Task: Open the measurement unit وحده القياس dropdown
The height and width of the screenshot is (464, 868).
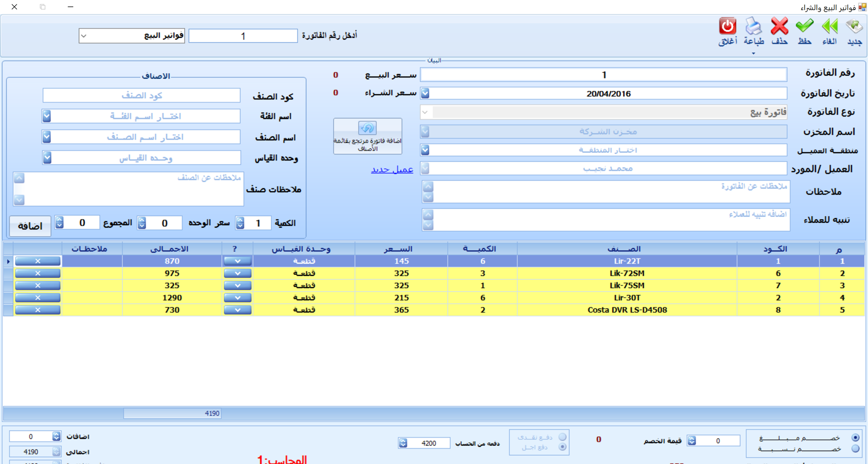Action: click(x=47, y=157)
